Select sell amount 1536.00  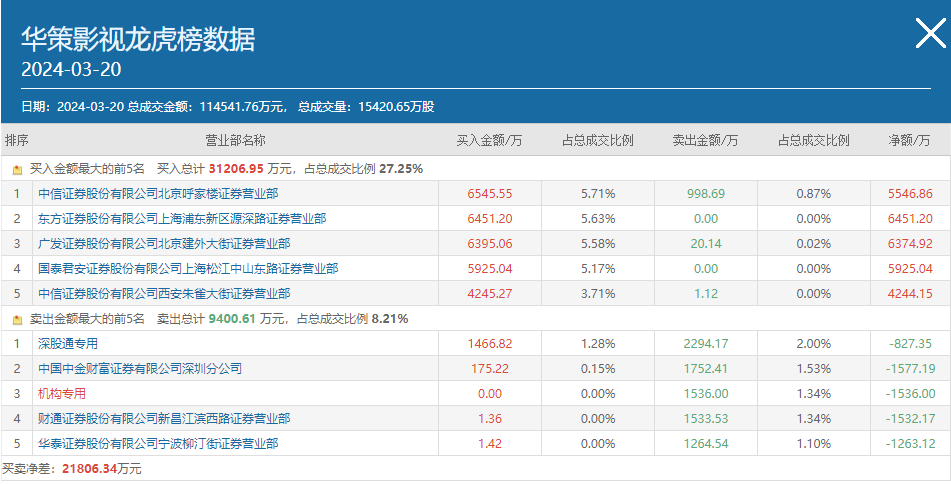(x=706, y=394)
